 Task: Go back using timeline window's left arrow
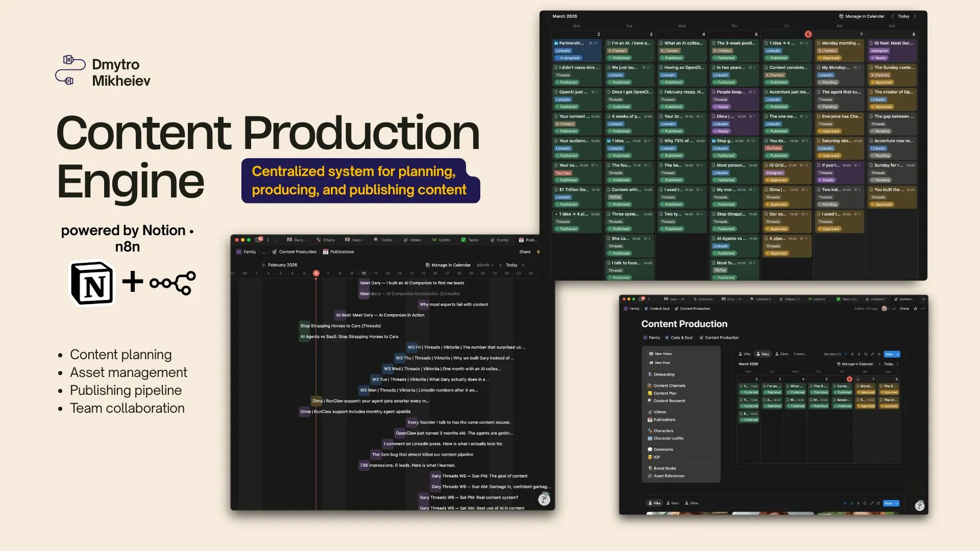(268, 240)
